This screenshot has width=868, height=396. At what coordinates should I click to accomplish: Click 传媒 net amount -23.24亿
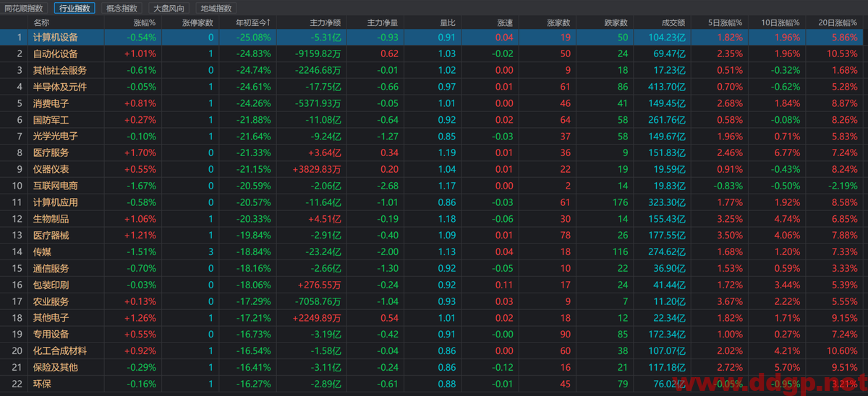324,251
